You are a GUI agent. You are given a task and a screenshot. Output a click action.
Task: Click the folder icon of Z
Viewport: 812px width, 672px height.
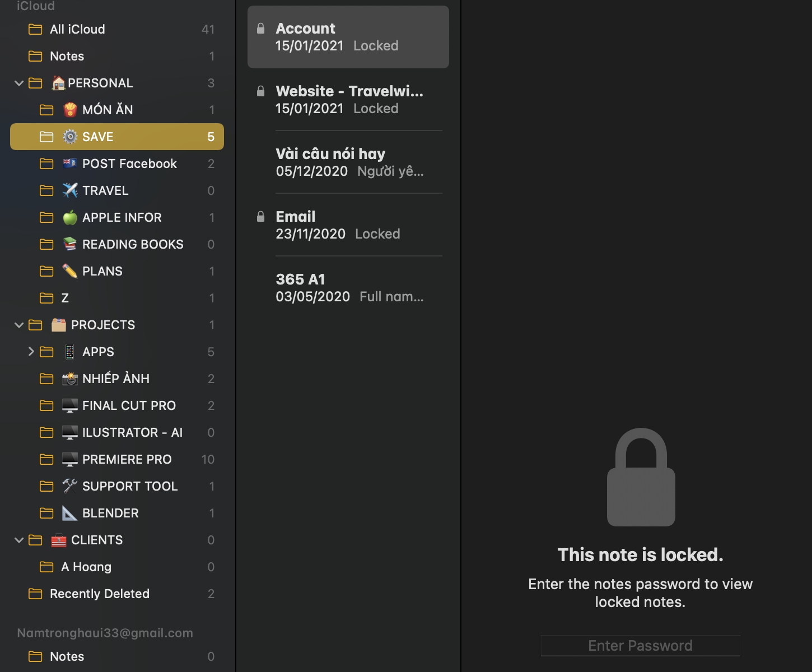point(47,298)
